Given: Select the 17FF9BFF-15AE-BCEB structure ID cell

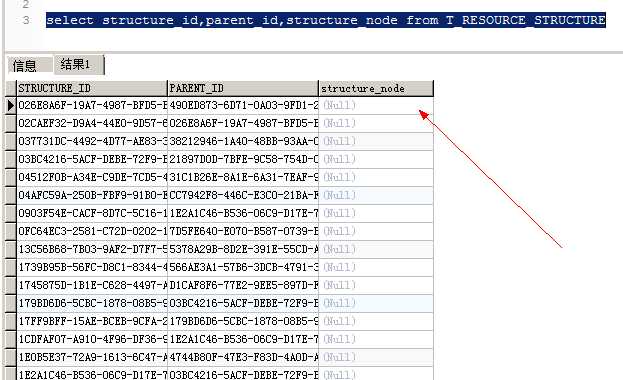Looking at the screenshot, I should pos(92,321).
